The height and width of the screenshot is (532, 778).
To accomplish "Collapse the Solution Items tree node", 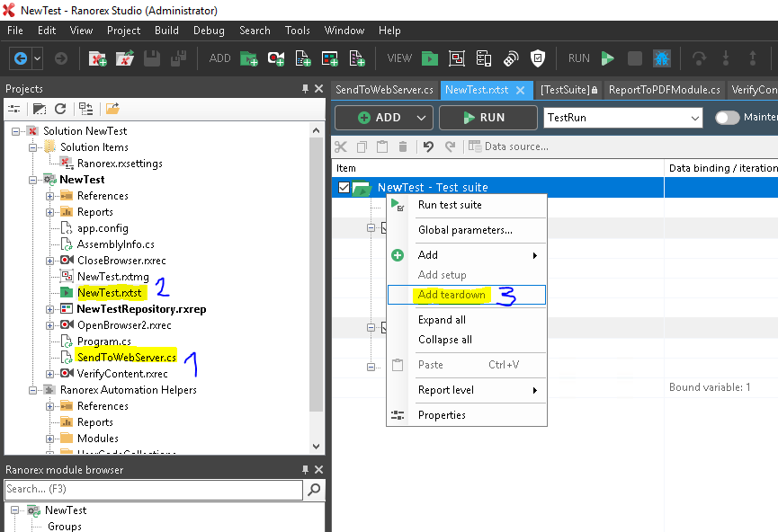I will 32,147.
